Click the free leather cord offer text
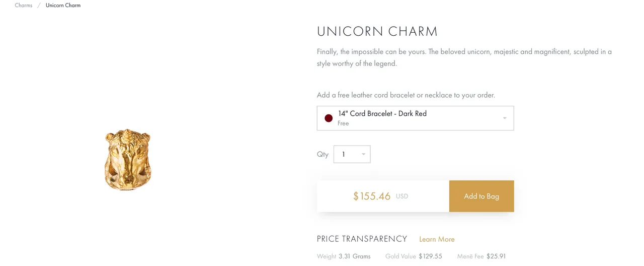 (x=406, y=95)
